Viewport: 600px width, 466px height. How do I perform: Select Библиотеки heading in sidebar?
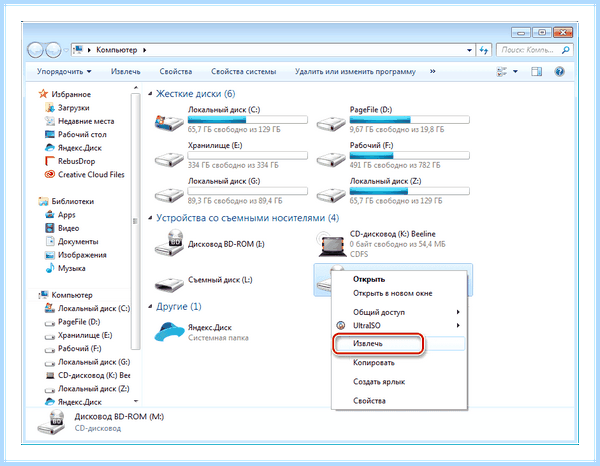pyautogui.click(x=66, y=202)
